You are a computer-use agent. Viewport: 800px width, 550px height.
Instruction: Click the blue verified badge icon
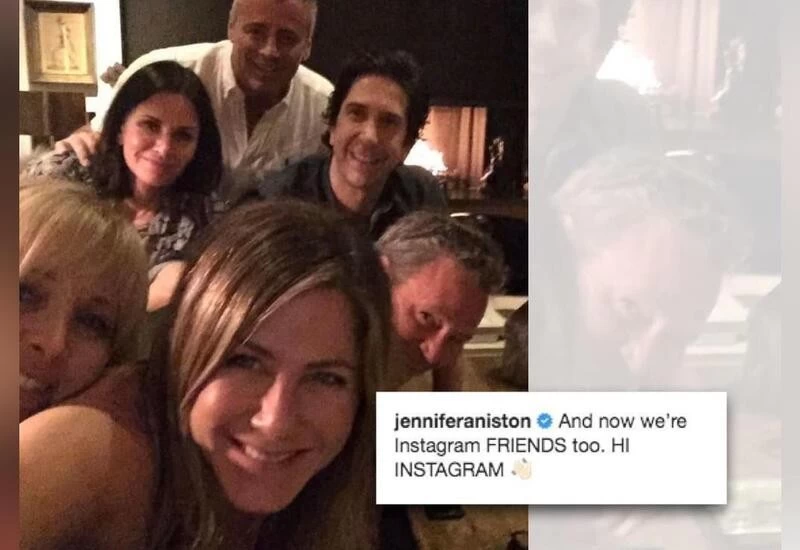(545, 421)
